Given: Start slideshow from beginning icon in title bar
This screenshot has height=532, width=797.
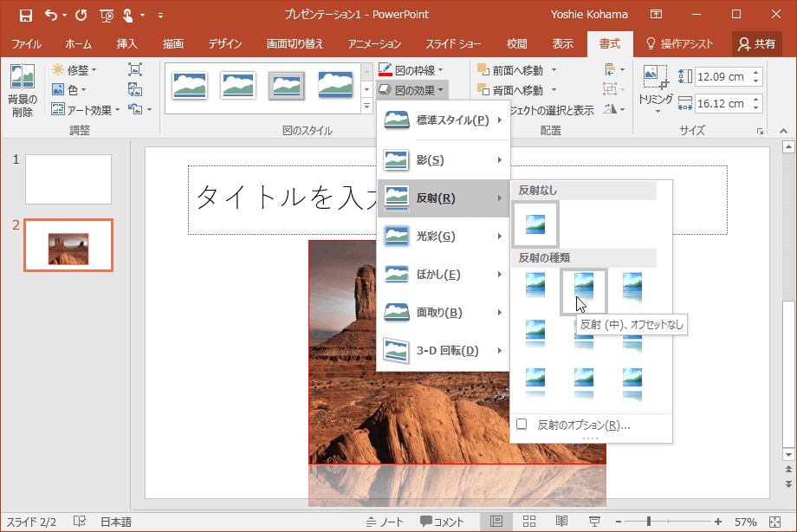Looking at the screenshot, I should click(107, 16).
